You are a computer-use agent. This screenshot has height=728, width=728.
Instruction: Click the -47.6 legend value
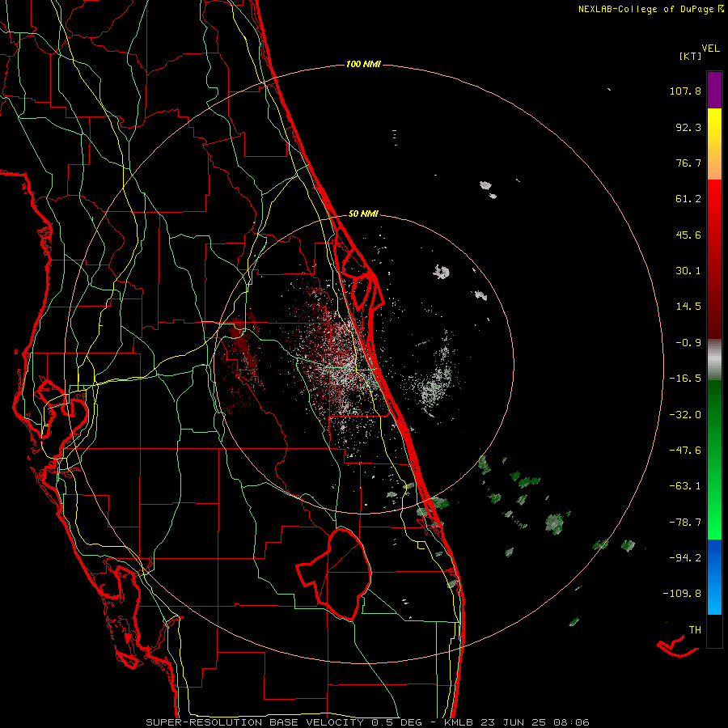click(685, 451)
